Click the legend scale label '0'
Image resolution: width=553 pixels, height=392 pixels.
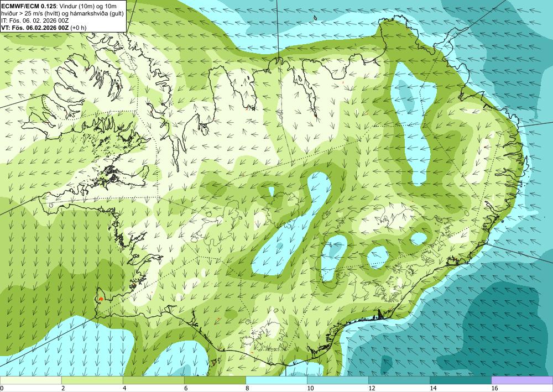[2, 389]
